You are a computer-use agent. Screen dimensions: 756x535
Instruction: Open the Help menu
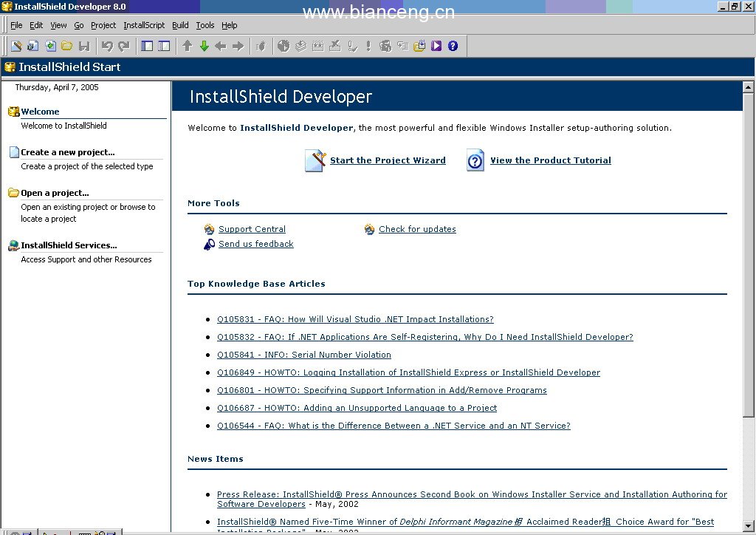click(x=230, y=25)
